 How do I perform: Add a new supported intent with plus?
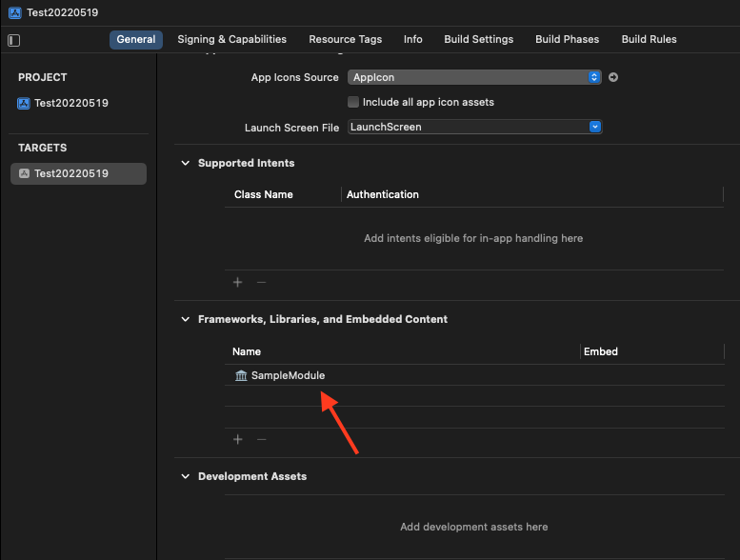click(x=238, y=282)
